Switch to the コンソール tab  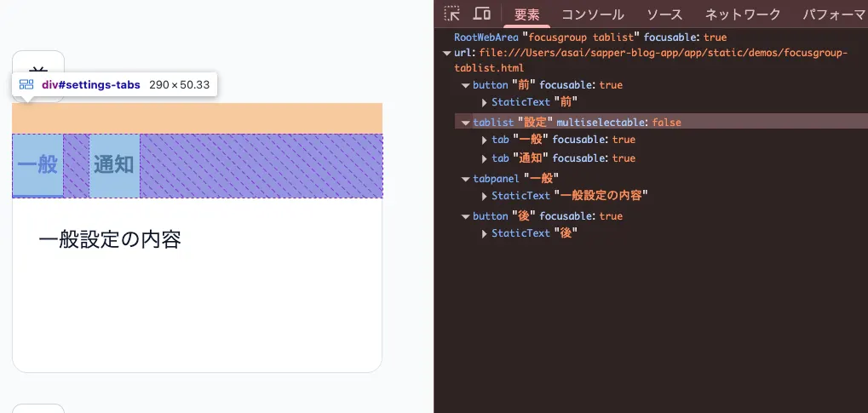593,14
